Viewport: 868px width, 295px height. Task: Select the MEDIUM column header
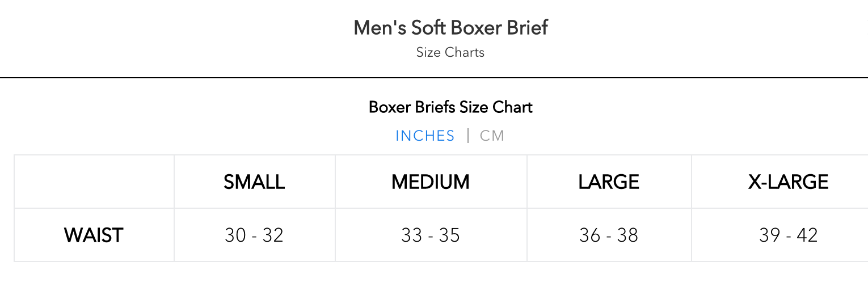tap(431, 182)
